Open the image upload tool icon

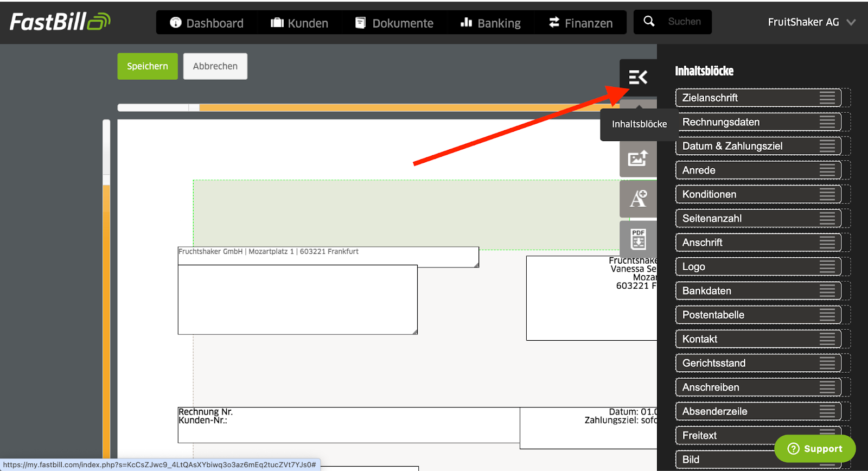pyautogui.click(x=638, y=158)
